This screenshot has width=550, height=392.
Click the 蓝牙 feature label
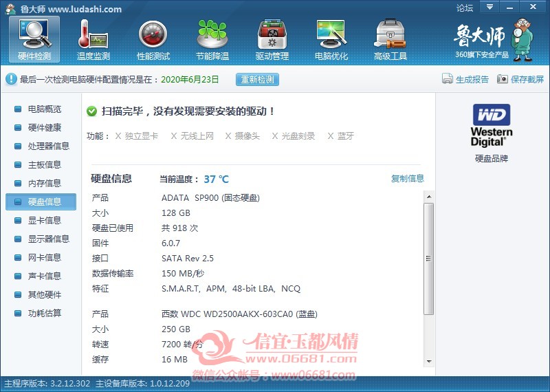[346, 135]
